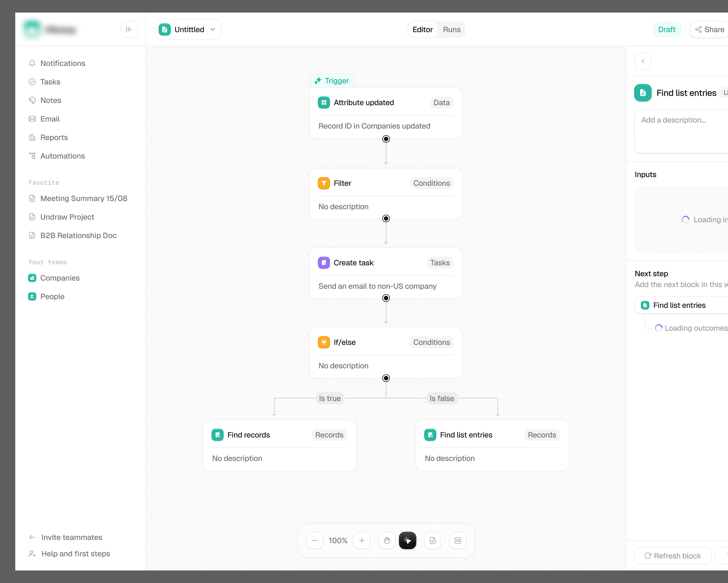The width and height of the screenshot is (728, 583).
Task: Click connector dot under If/else block
Action: 386,378
